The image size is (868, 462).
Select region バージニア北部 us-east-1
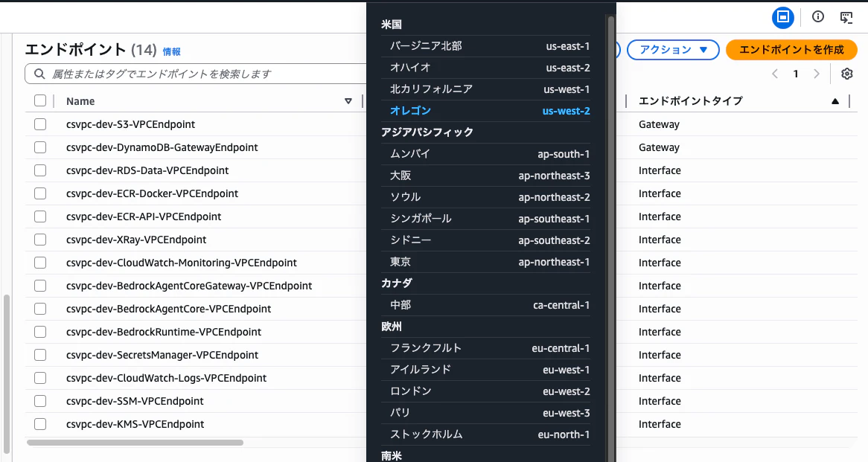pos(485,46)
